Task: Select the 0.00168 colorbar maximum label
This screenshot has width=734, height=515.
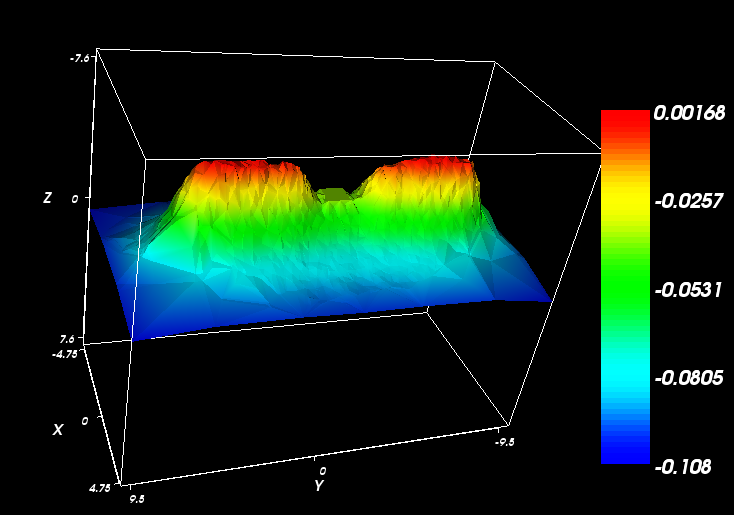Action: pos(689,113)
